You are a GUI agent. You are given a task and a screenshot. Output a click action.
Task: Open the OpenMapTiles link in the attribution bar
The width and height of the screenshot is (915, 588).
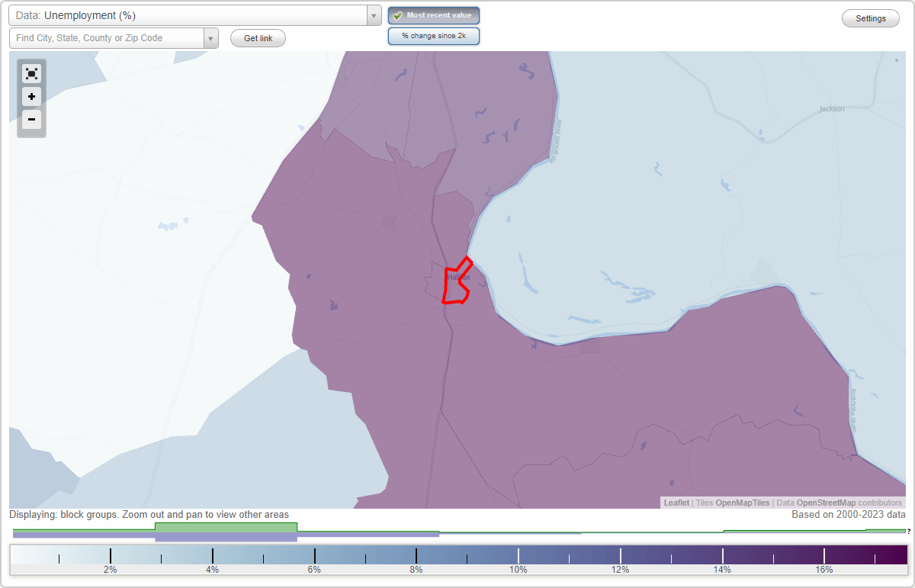click(x=742, y=503)
